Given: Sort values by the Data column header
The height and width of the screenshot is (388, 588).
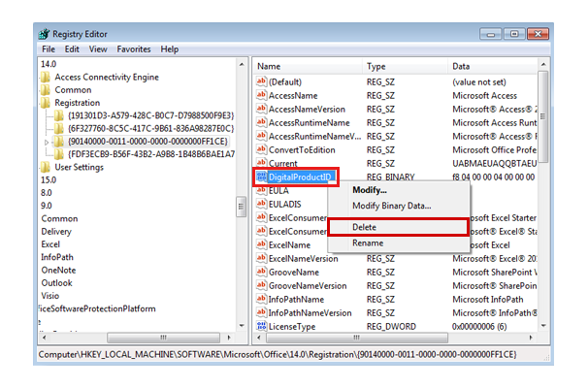Looking at the screenshot, I should (x=493, y=66).
